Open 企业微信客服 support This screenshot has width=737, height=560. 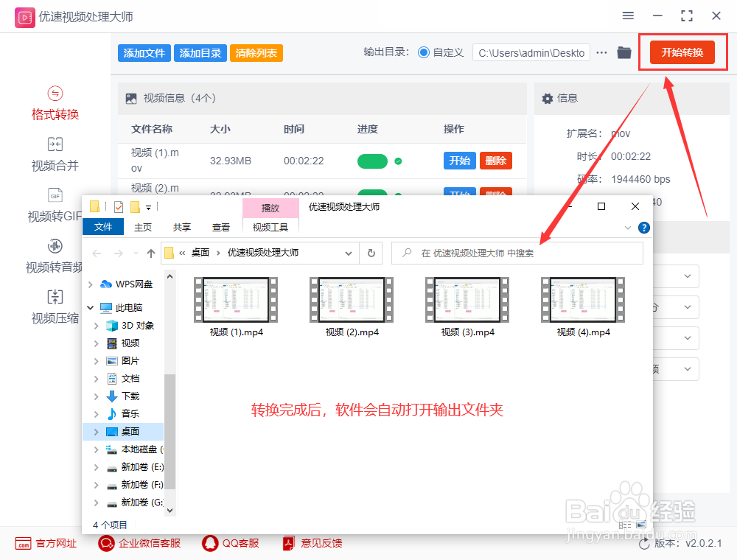(139, 544)
